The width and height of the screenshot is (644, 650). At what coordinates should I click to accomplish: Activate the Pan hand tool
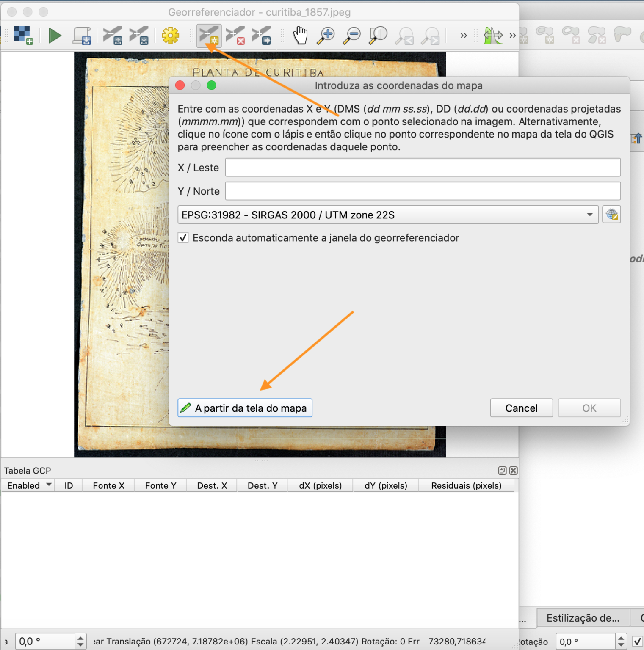pyautogui.click(x=300, y=35)
